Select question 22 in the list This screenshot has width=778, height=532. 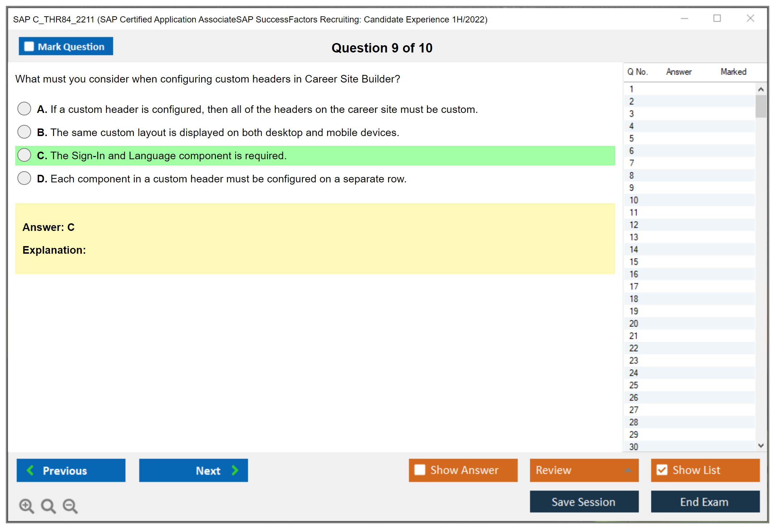point(634,348)
